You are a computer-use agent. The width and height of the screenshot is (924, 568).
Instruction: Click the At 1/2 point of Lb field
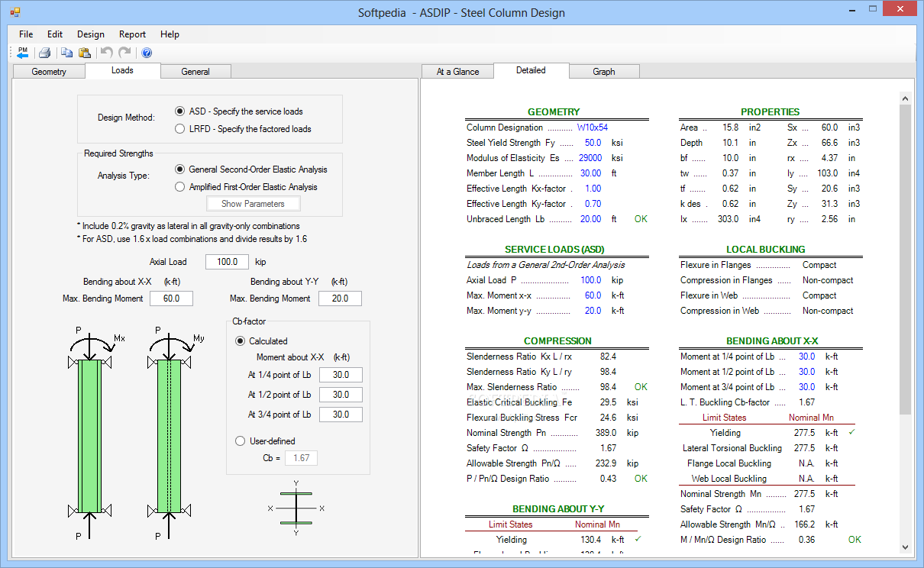pos(341,395)
